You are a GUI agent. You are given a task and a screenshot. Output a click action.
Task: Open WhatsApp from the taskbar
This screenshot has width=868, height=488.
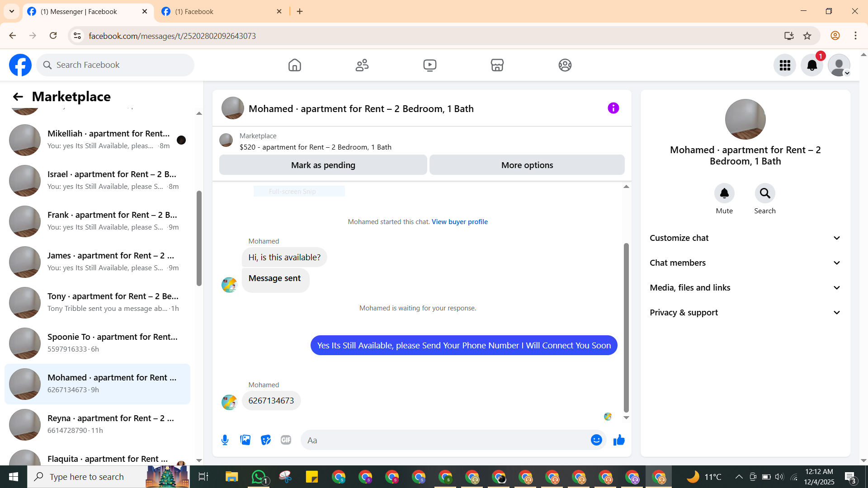[259, 477]
